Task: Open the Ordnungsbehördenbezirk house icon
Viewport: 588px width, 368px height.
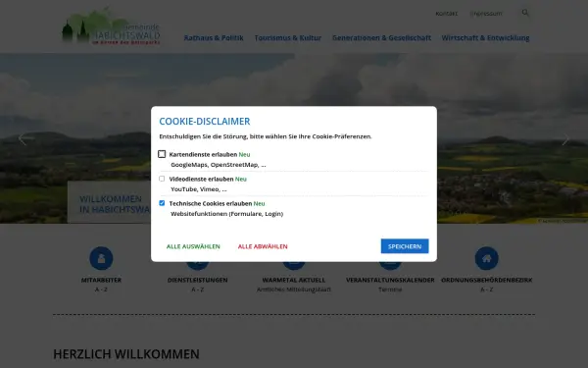Action: click(x=487, y=258)
